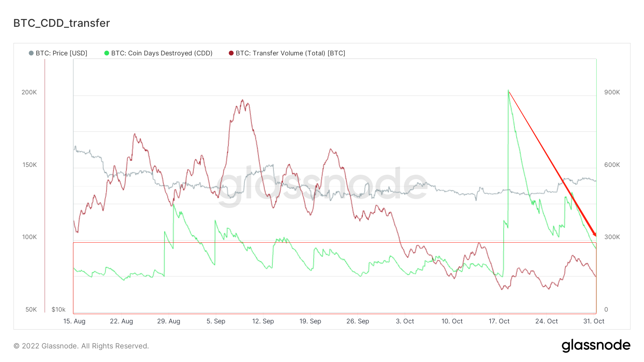Toggle the Transfer Volume (Total) [BTC] series label

pos(290,53)
